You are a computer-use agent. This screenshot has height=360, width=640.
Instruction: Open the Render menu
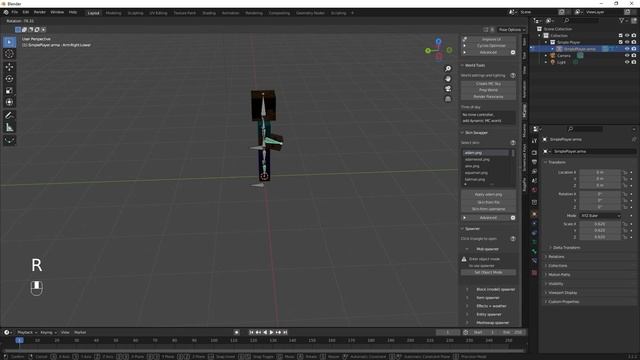[x=40, y=13]
